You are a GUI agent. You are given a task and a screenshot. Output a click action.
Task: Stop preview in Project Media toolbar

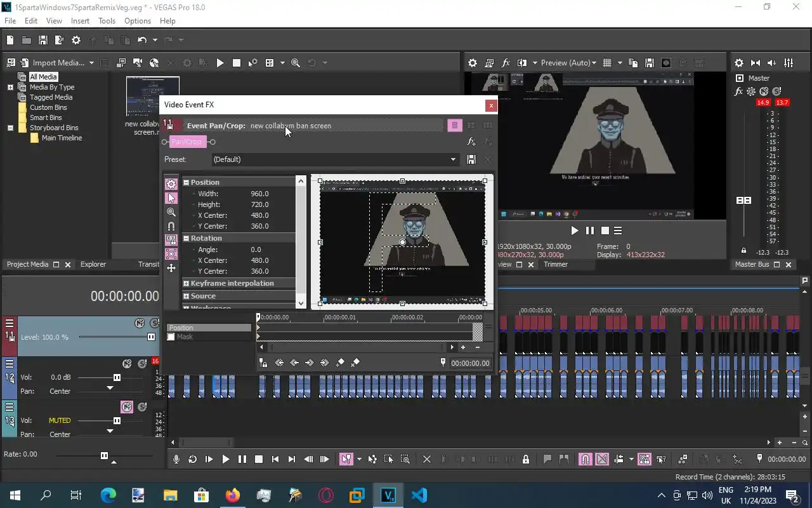click(x=237, y=63)
